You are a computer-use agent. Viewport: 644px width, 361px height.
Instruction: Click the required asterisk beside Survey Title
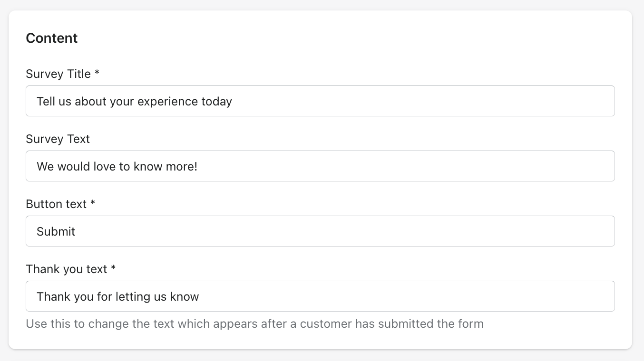[97, 74]
